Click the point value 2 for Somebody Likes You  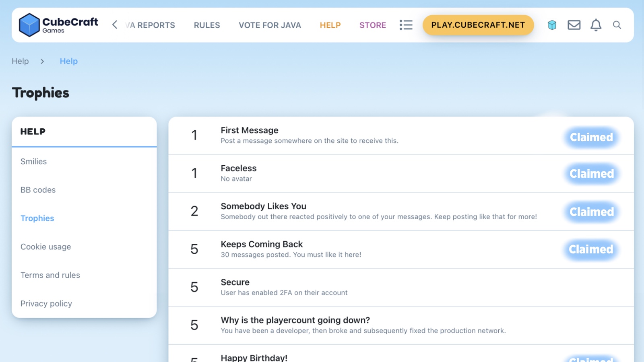click(194, 211)
